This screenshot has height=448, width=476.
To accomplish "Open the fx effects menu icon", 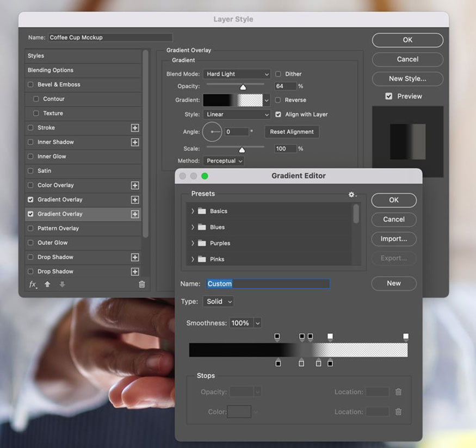I will click(x=33, y=284).
